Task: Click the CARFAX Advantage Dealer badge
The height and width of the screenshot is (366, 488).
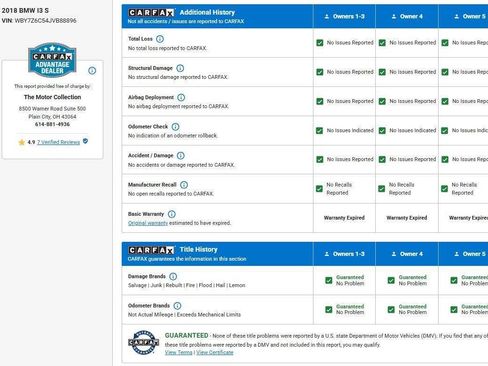Action: (x=52, y=60)
